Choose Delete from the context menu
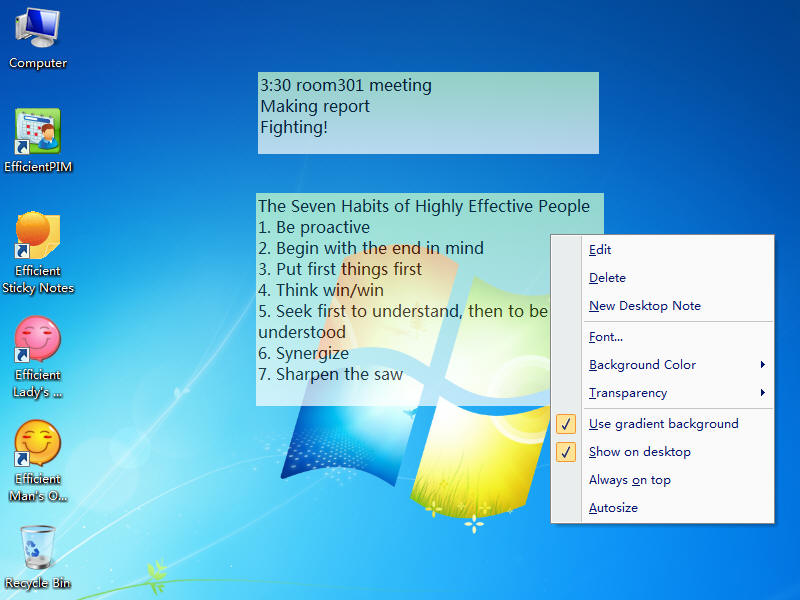 (x=607, y=278)
